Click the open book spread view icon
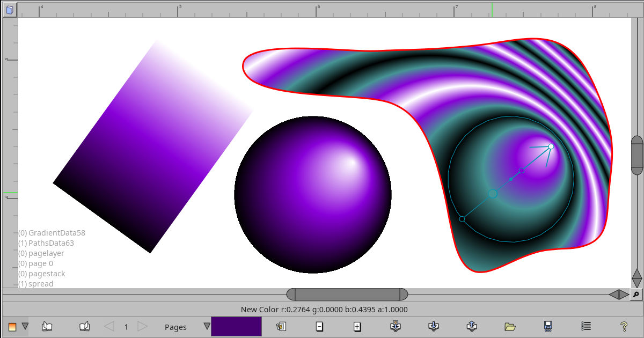This screenshot has height=338, width=644. 47,326
